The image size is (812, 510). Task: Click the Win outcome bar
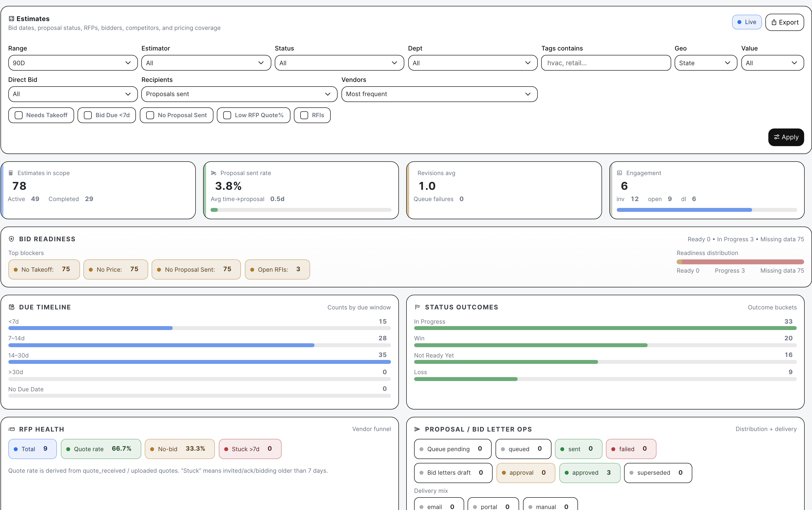pos(605,345)
